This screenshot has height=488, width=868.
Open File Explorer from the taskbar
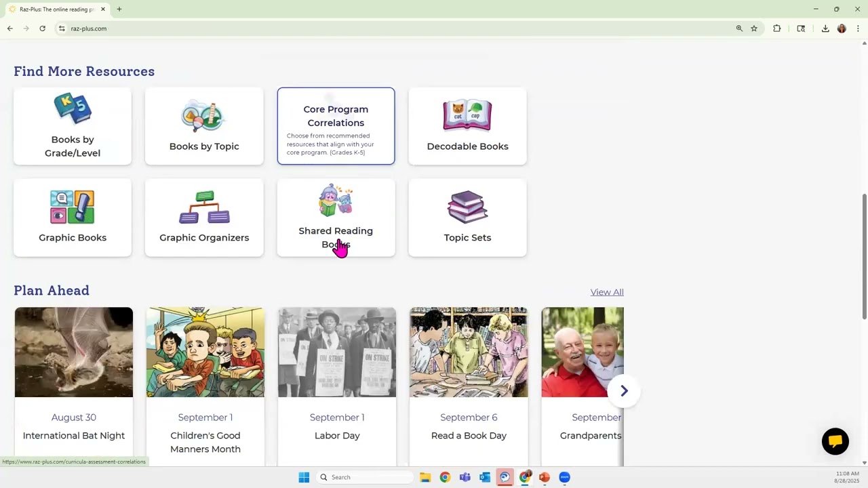[x=425, y=477]
